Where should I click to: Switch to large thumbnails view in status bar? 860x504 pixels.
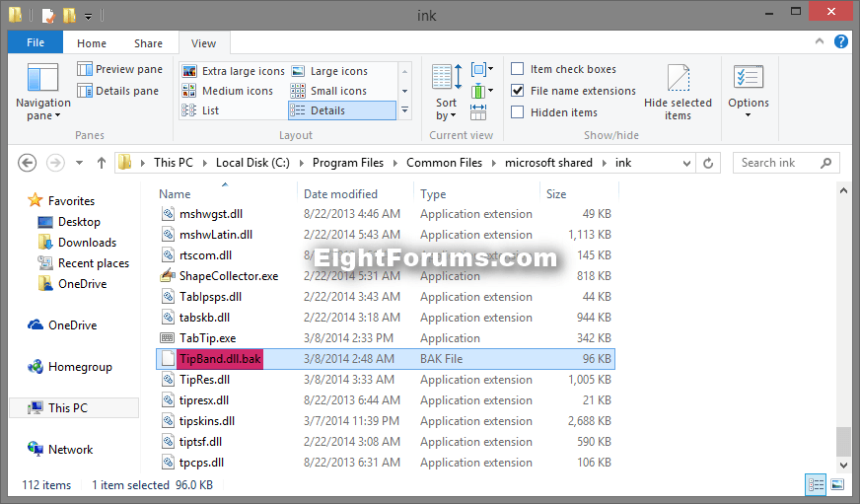[837, 485]
